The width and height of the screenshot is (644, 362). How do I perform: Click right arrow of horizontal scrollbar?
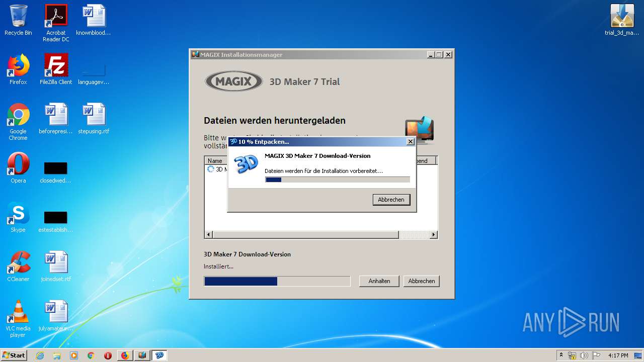point(434,235)
